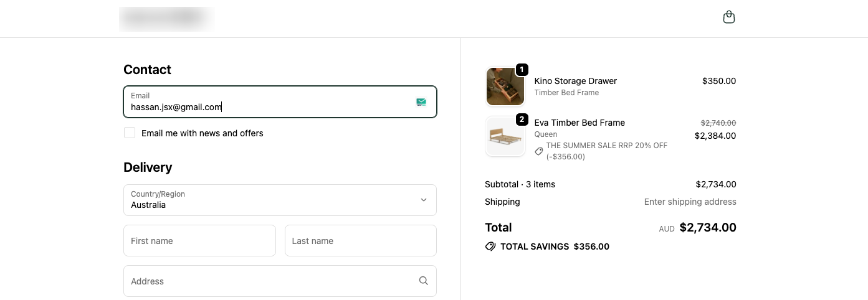Click the Address input field
Screen dimensions: 868x300
coord(280,281)
